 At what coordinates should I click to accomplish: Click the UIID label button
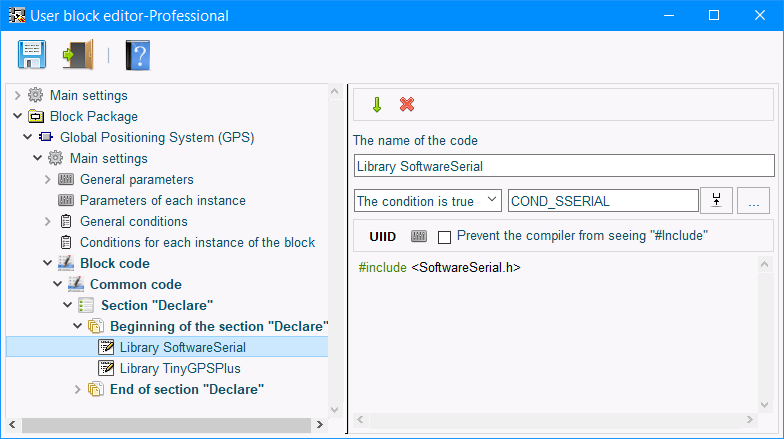(x=382, y=236)
